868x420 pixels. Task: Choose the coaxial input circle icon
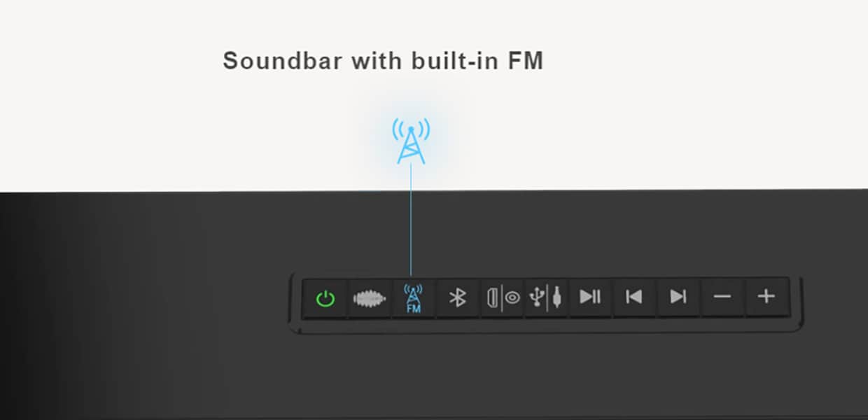coord(512,298)
